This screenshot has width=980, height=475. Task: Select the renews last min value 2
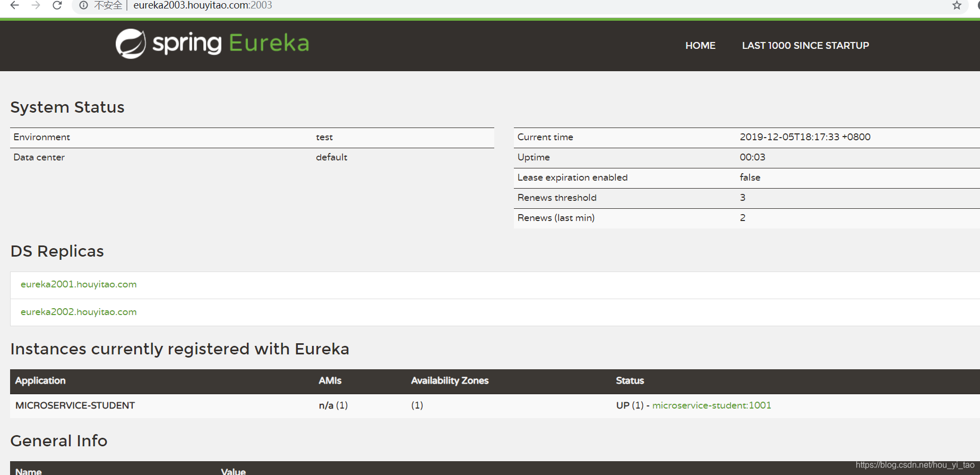743,218
